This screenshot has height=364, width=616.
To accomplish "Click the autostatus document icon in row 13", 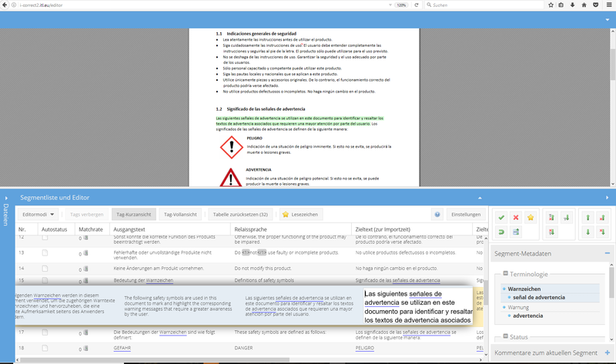I will tap(45, 253).
